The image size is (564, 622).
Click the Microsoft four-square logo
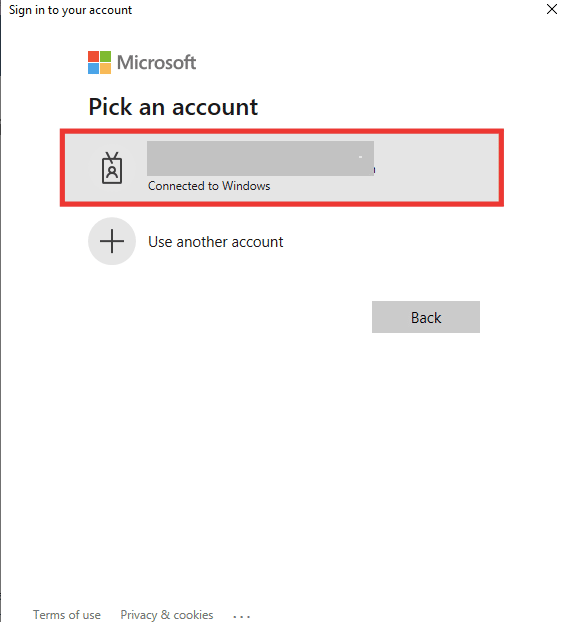click(x=100, y=62)
